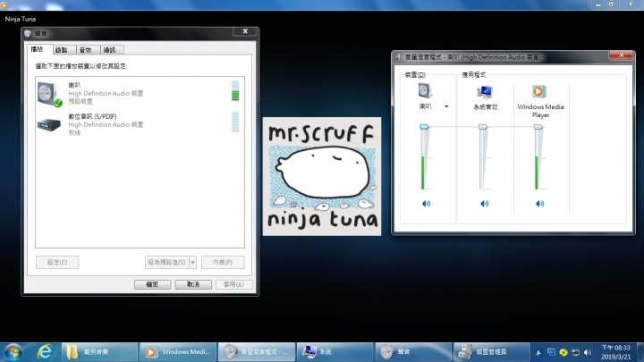This screenshot has width=644, height=362.
Task: Click the 數位音訊 (S/PDIF) device name
Action: (92, 116)
